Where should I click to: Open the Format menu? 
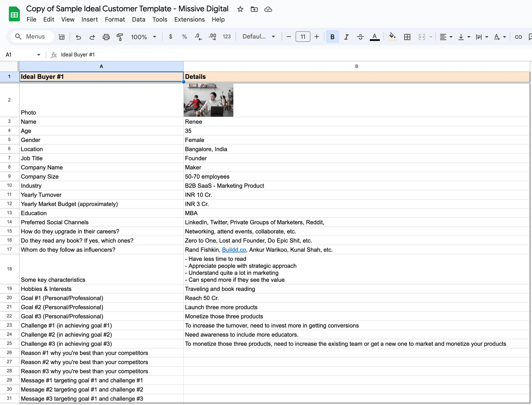(x=115, y=19)
